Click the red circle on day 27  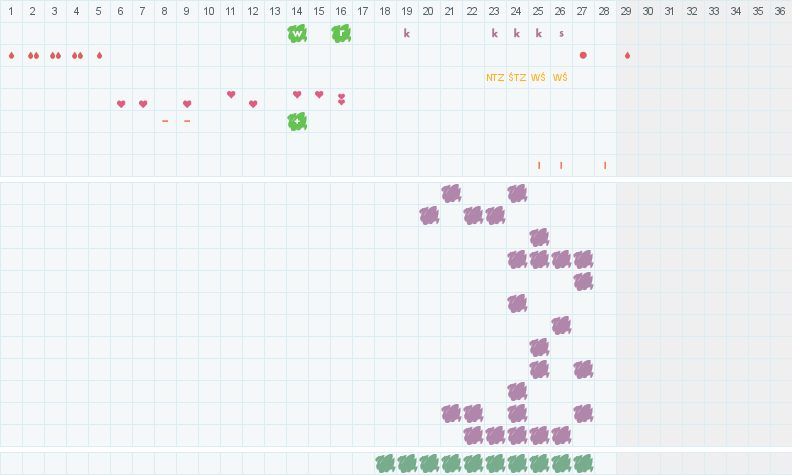[583, 55]
